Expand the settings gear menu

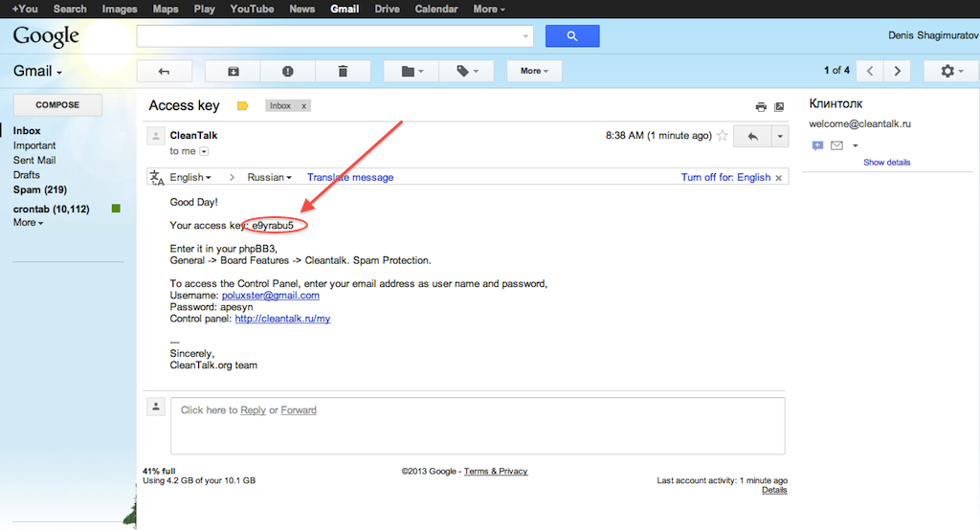coord(950,71)
